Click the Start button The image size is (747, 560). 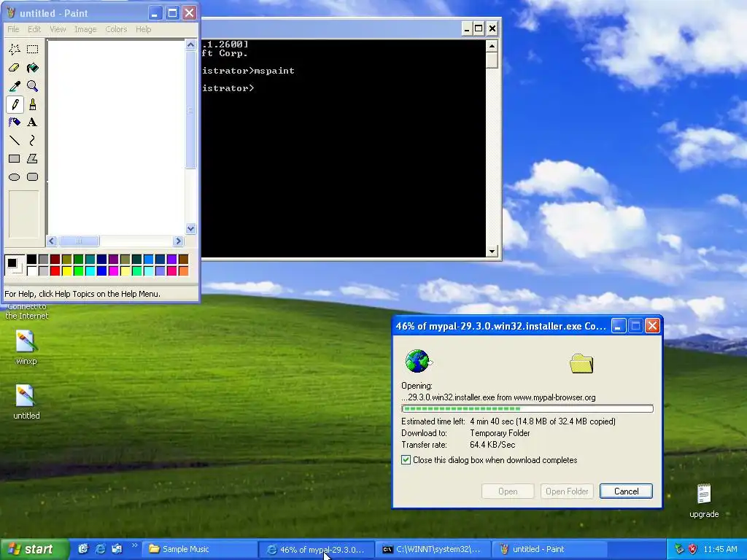click(x=34, y=549)
